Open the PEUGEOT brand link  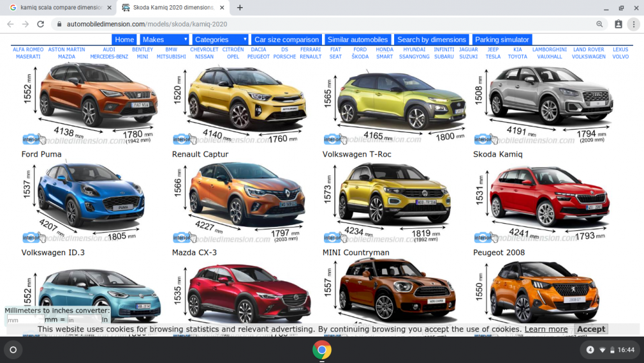258,57
